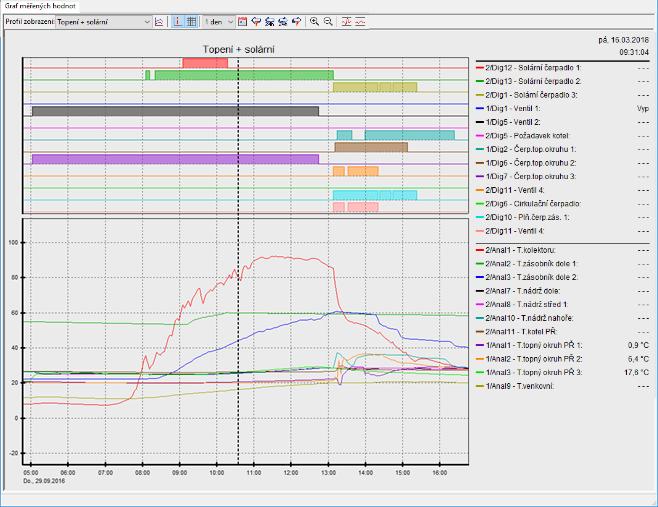The height and width of the screenshot is (507, 658).
Task: Open the '1 den' time range dropdown
Action: [x=218, y=22]
